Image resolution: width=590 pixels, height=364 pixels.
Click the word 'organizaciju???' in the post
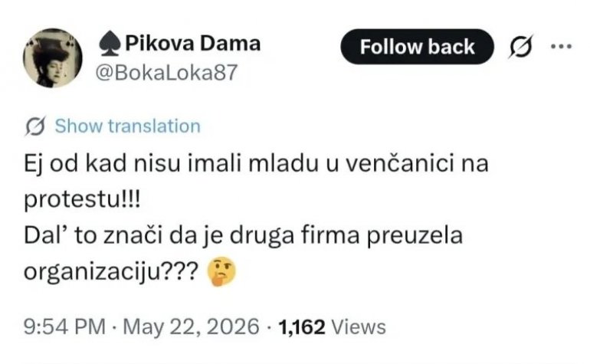pyautogui.click(x=111, y=272)
